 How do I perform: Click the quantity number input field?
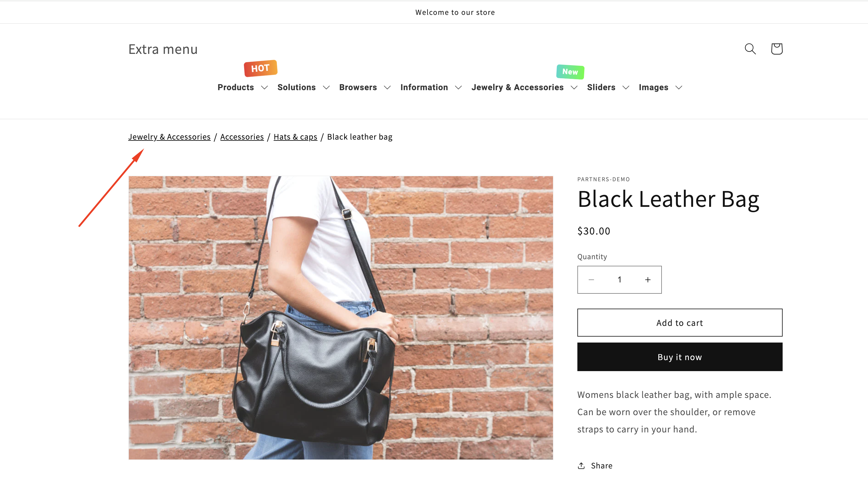619,279
